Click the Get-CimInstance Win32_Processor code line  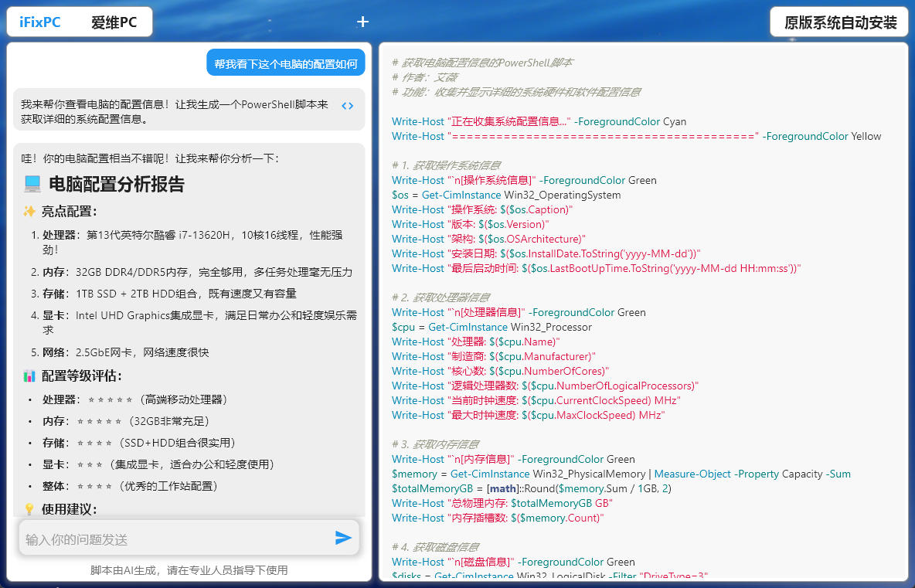(492, 327)
